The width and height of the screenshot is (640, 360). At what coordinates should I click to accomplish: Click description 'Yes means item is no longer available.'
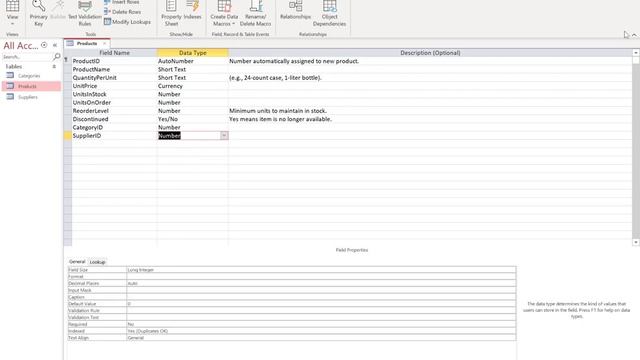coord(280,119)
